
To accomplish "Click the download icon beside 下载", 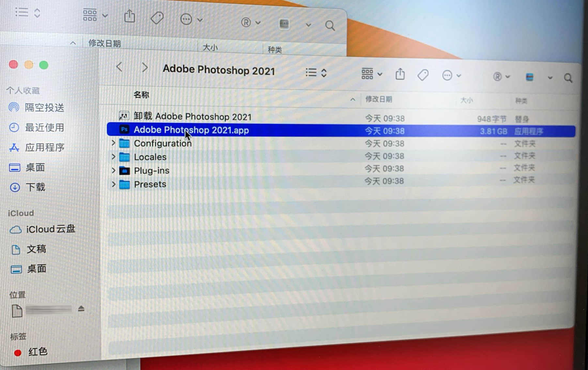I will (x=15, y=187).
